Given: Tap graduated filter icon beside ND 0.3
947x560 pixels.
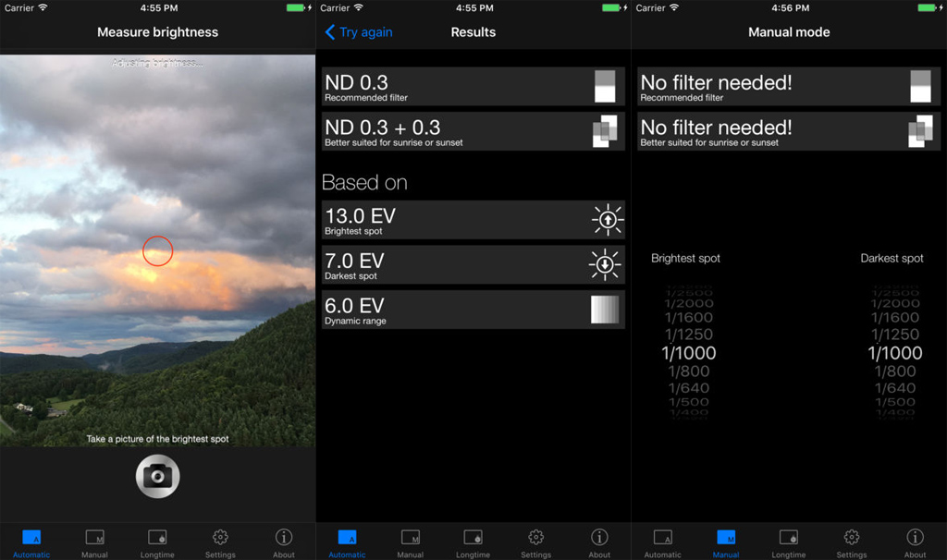Looking at the screenshot, I should pos(604,86).
